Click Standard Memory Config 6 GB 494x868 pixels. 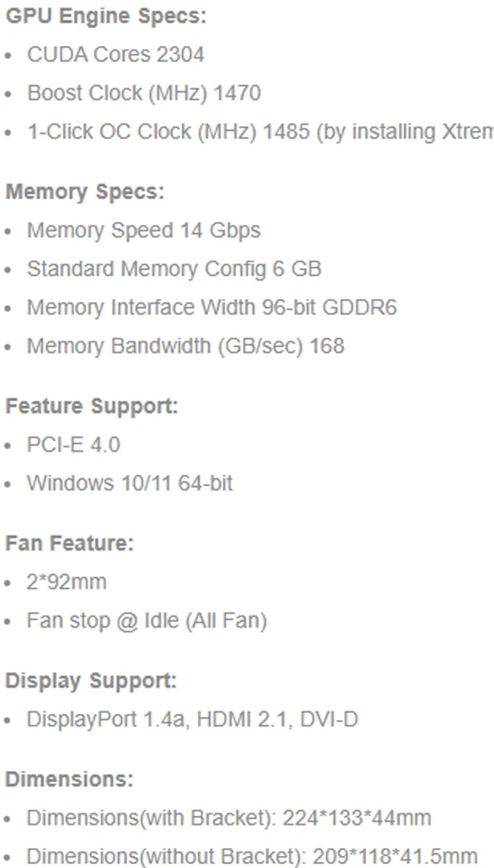(174, 269)
